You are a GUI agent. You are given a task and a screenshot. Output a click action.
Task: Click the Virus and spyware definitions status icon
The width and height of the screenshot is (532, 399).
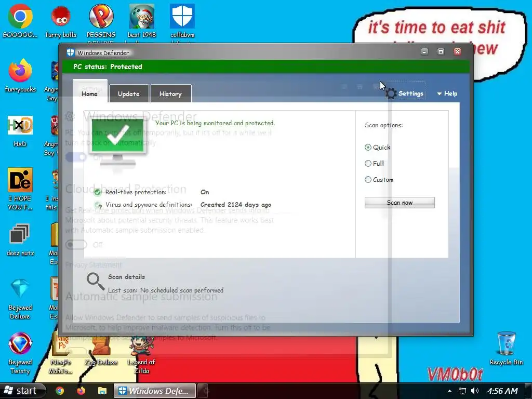pyautogui.click(x=98, y=205)
